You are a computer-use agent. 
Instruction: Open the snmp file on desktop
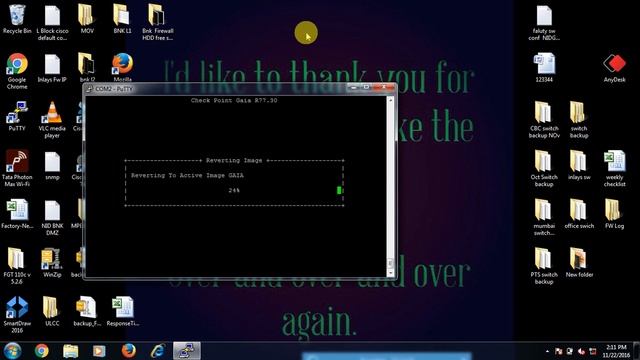[x=52, y=166]
